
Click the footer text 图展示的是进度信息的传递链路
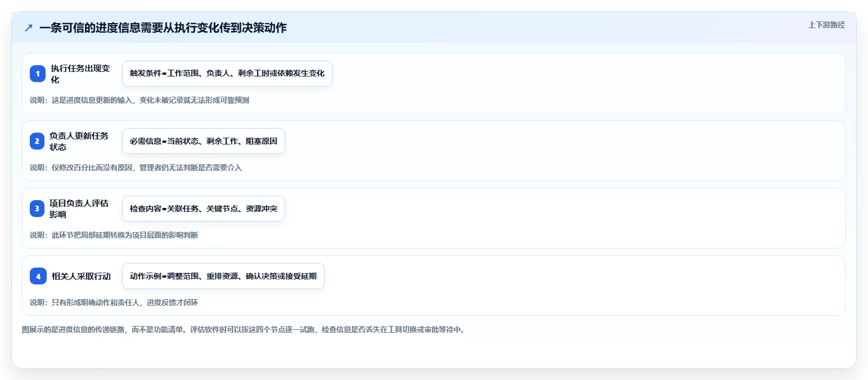(243, 330)
